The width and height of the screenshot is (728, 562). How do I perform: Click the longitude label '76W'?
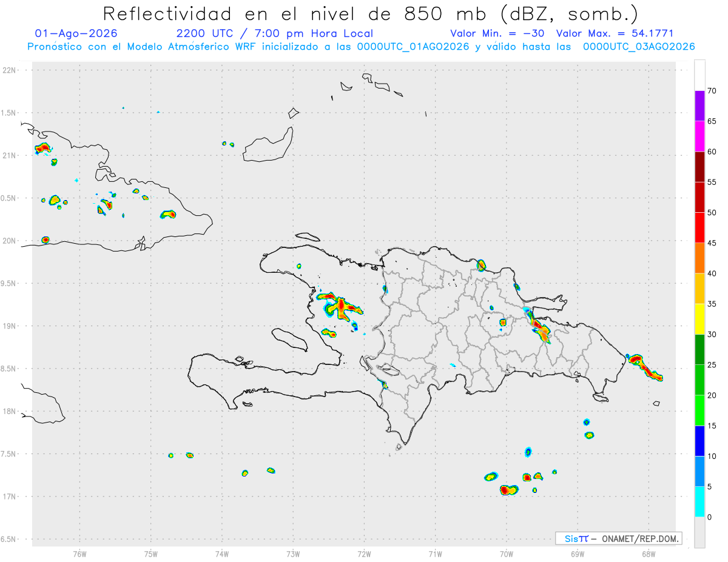[79, 554]
